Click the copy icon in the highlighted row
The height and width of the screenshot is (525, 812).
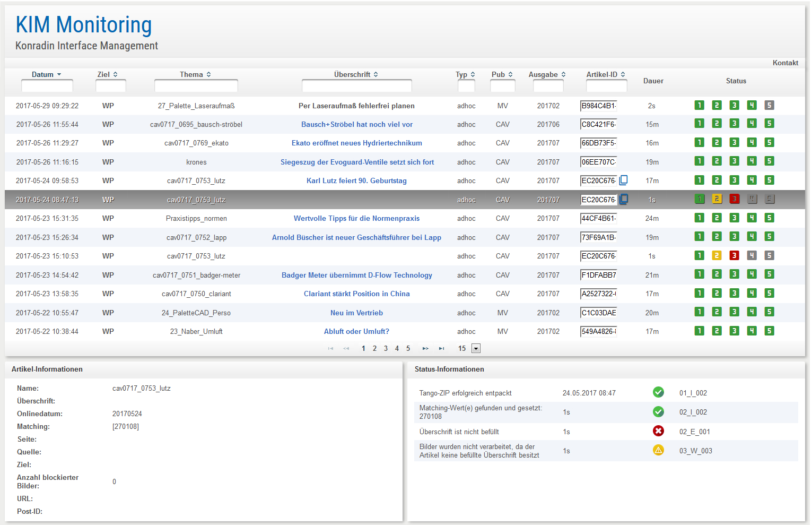pos(624,199)
